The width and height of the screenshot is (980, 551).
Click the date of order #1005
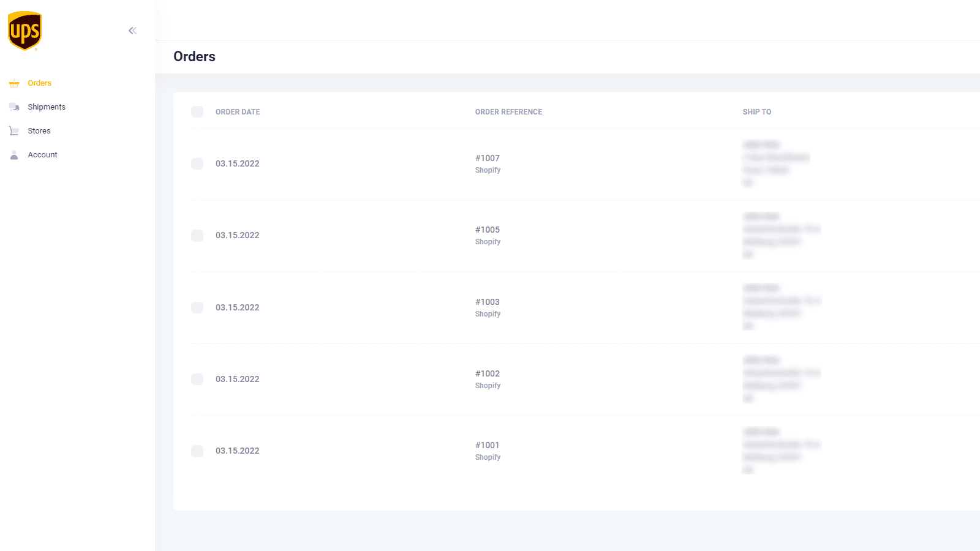(x=238, y=235)
